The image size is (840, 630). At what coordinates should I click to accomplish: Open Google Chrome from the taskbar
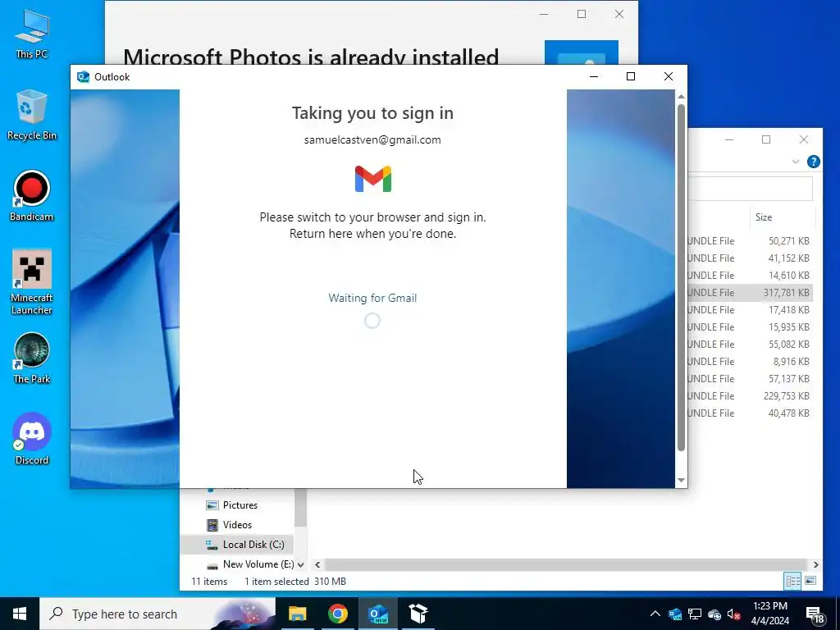pyautogui.click(x=337, y=614)
